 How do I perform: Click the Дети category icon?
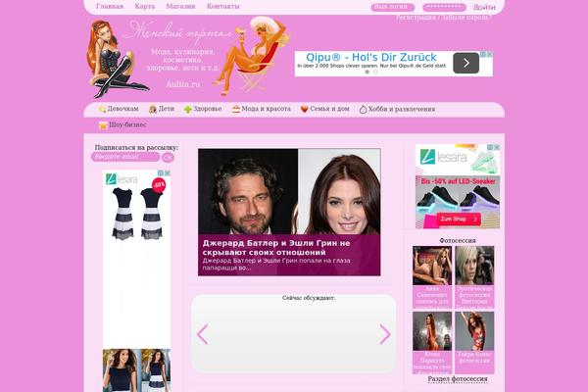[x=153, y=109]
